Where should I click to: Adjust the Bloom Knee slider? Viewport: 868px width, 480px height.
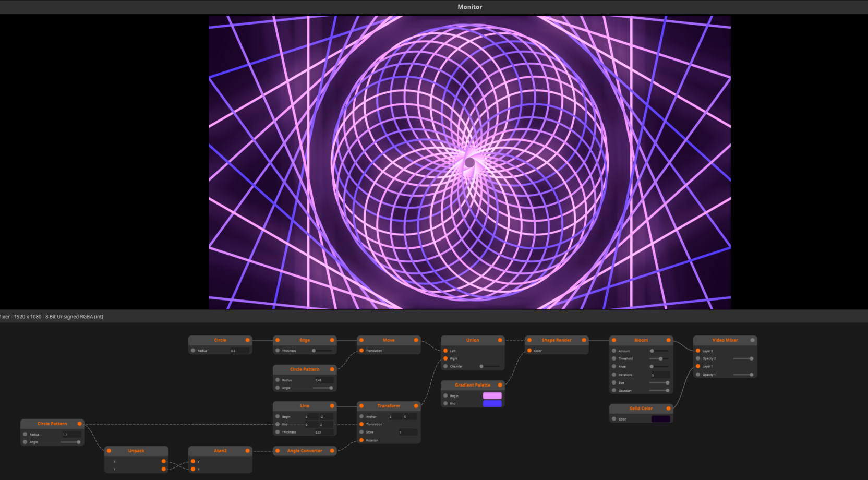tap(659, 366)
